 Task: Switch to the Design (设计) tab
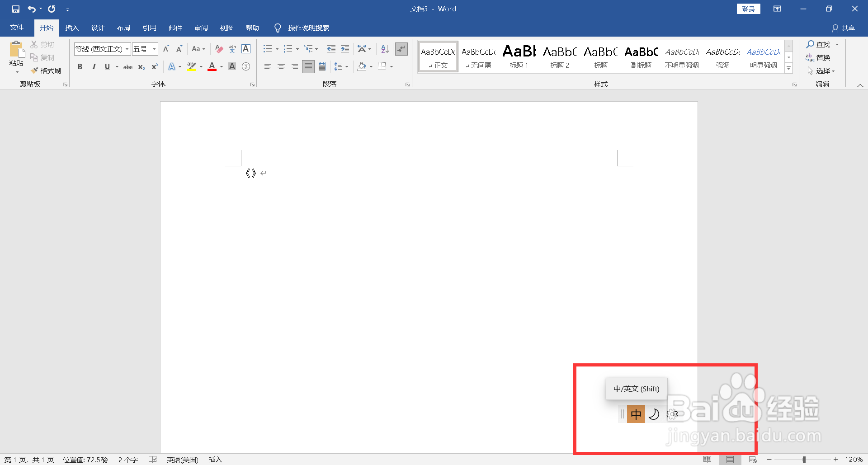(x=98, y=28)
